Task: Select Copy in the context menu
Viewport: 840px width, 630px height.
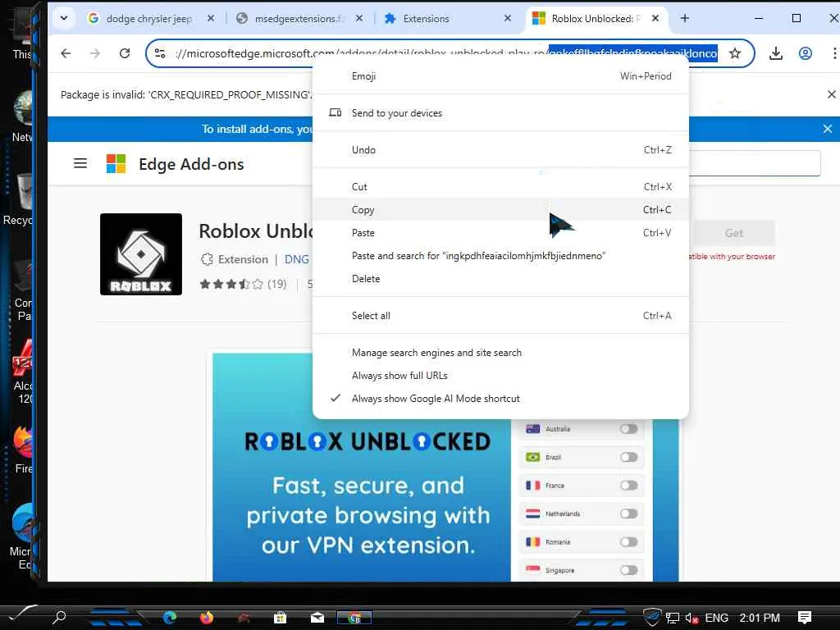Action: 500,210
